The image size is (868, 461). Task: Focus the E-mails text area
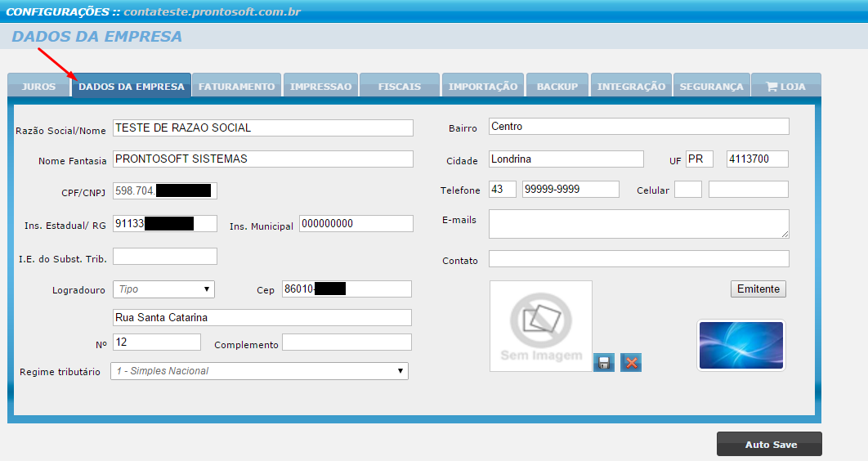638,224
